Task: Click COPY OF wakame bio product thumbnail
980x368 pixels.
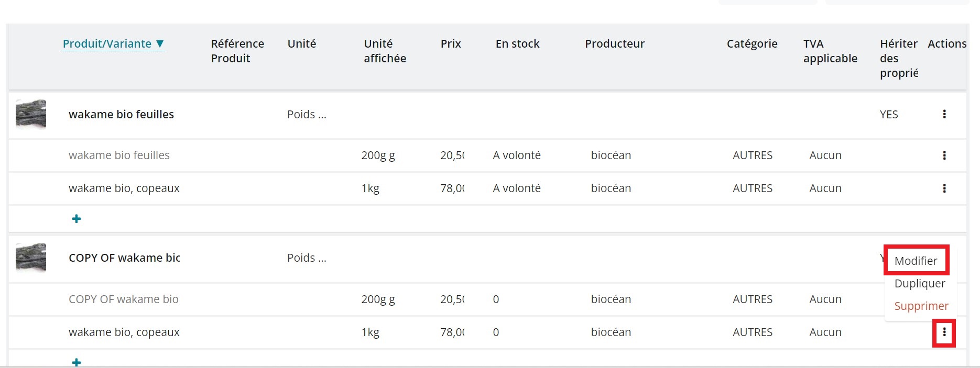Action: [31, 257]
